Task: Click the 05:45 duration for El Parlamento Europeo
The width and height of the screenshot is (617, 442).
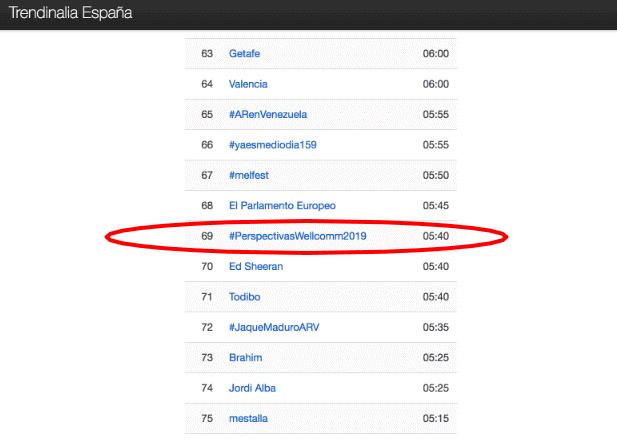Action: click(x=436, y=205)
